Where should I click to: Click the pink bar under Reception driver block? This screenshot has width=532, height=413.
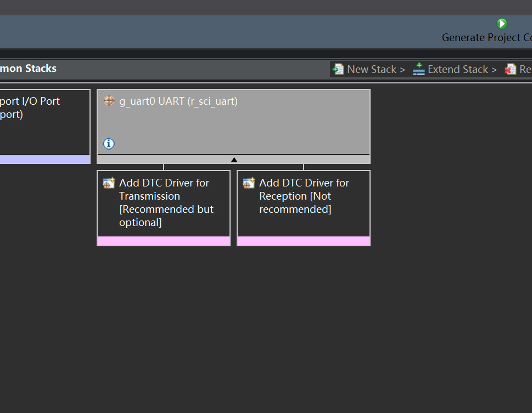pos(303,241)
